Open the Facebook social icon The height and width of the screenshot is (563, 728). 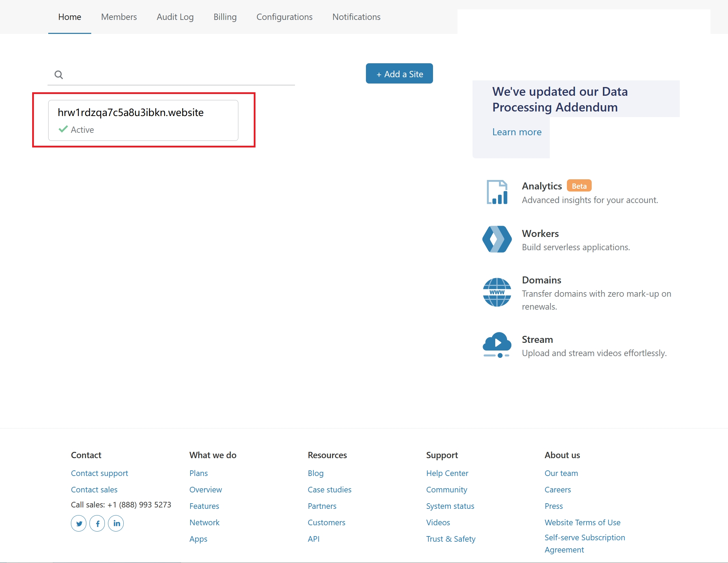tap(98, 523)
